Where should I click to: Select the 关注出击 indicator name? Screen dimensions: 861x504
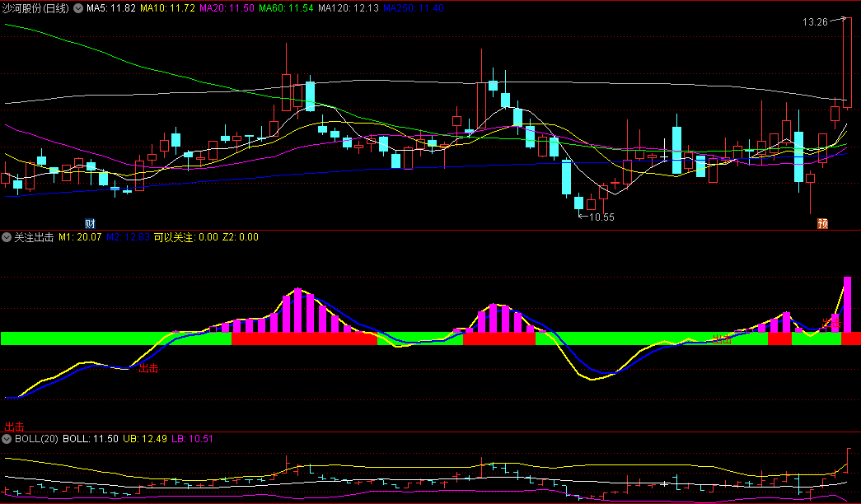(34, 237)
